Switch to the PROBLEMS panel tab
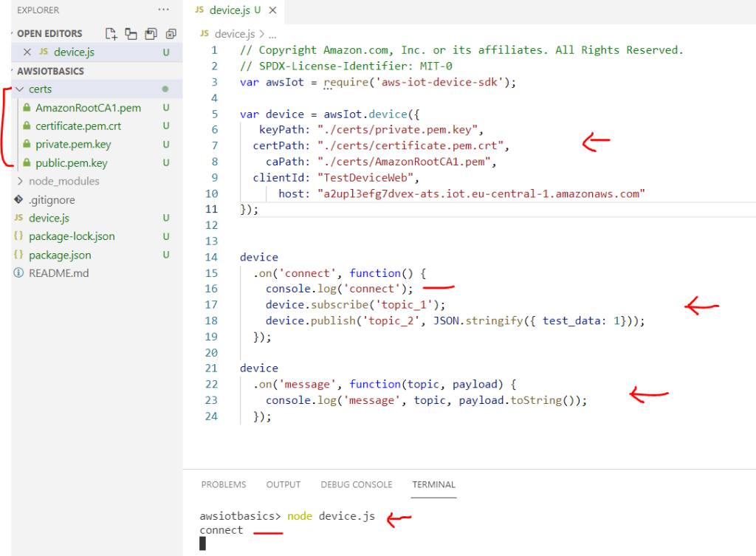This screenshot has height=556, width=756. click(x=224, y=484)
